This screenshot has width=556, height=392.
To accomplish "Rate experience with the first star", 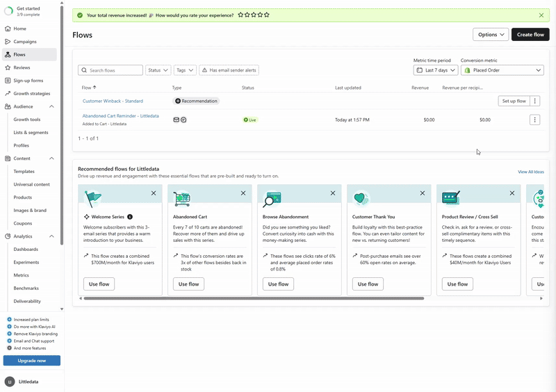I will point(240,15).
